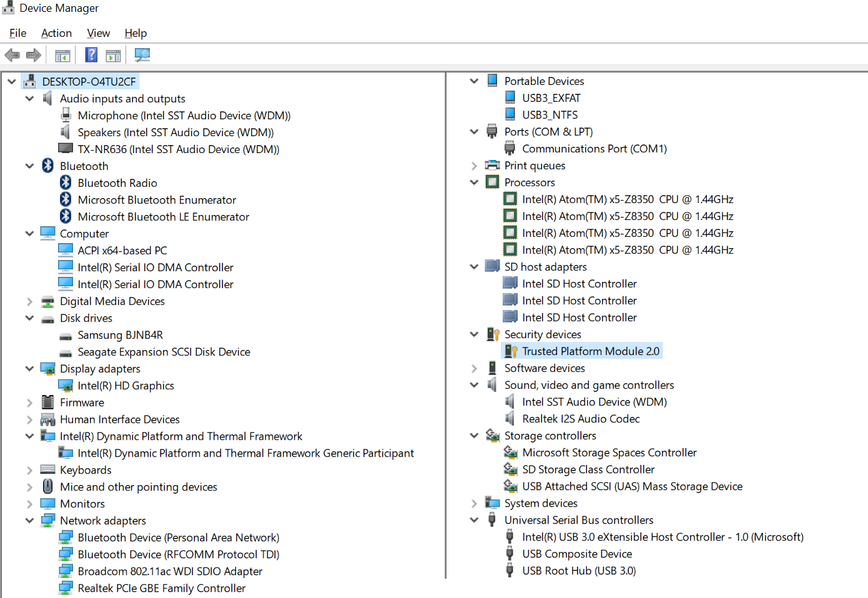The height and width of the screenshot is (598, 868).
Task: Click the DESKTOP-O4TU2CF computer icon
Action: tap(29, 81)
